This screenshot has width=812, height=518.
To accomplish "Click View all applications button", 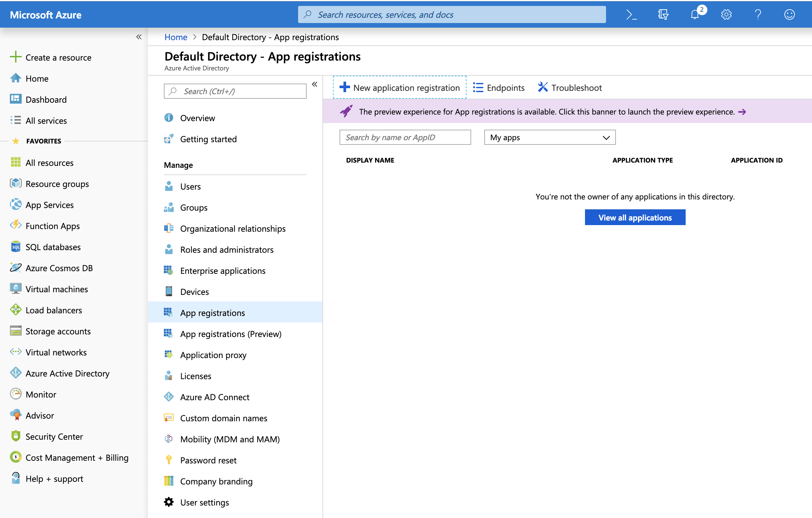I will click(x=635, y=218).
